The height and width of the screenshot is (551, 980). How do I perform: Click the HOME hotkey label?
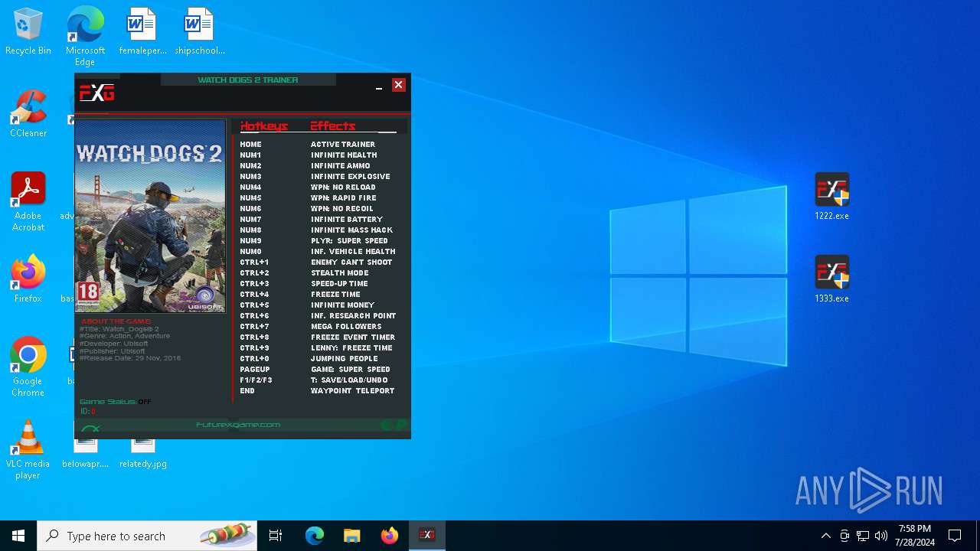[250, 144]
